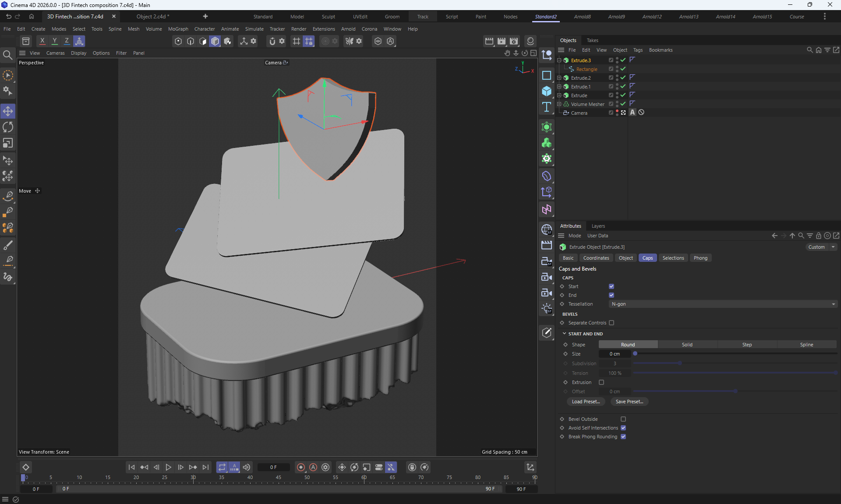Click the Search magnifier tool icon

[x=7, y=55]
